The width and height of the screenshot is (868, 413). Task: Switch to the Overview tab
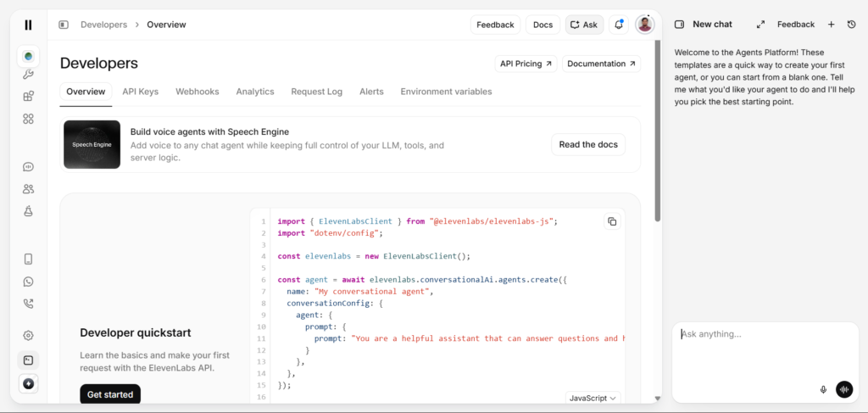(86, 92)
